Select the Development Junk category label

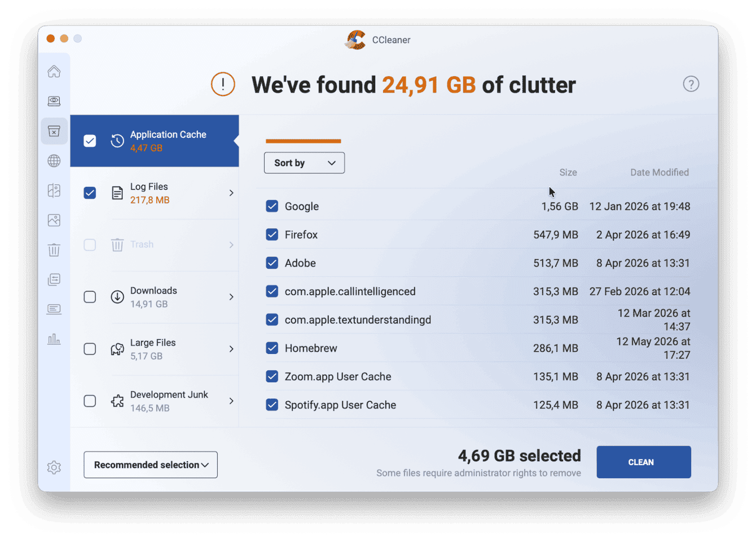point(169,395)
